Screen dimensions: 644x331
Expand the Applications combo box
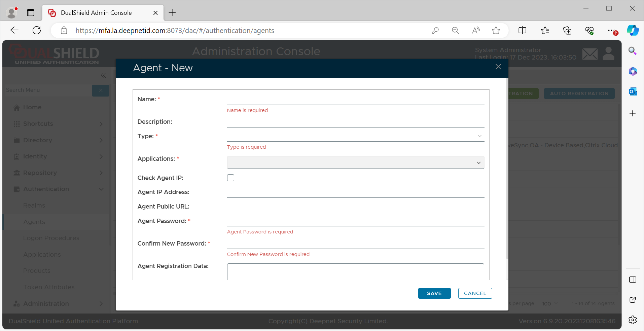click(355, 162)
